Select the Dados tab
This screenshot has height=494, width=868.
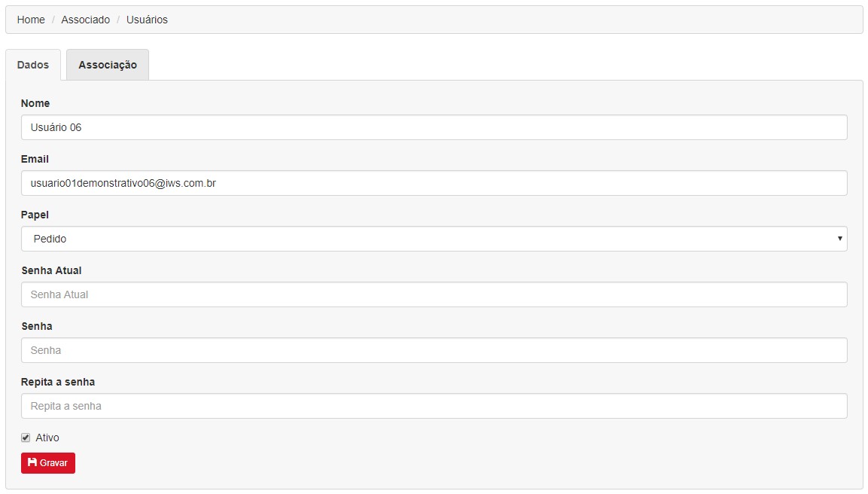33,65
